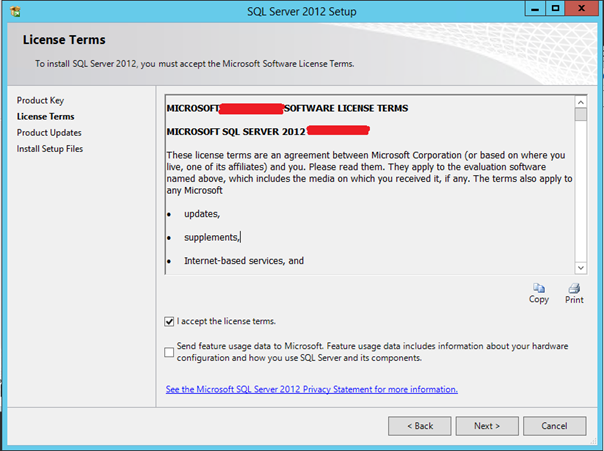Open the SQL Server 2012 Privacy Statement link
The image size is (604, 451).
tap(312, 389)
